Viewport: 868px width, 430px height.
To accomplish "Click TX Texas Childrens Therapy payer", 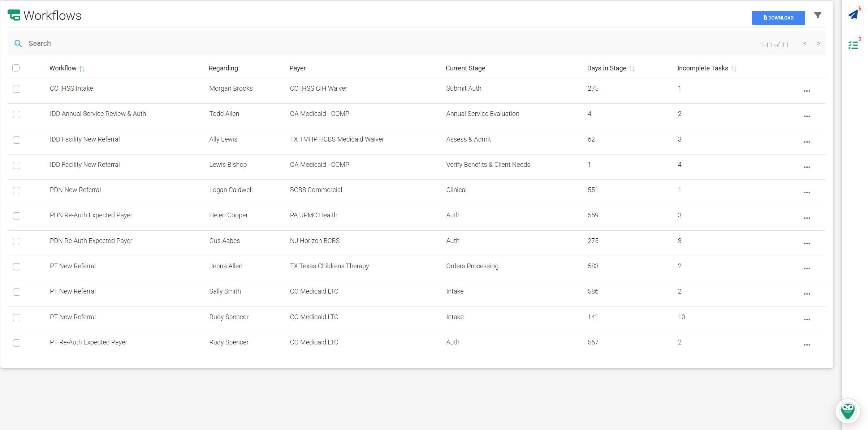I will pos(329,266).
